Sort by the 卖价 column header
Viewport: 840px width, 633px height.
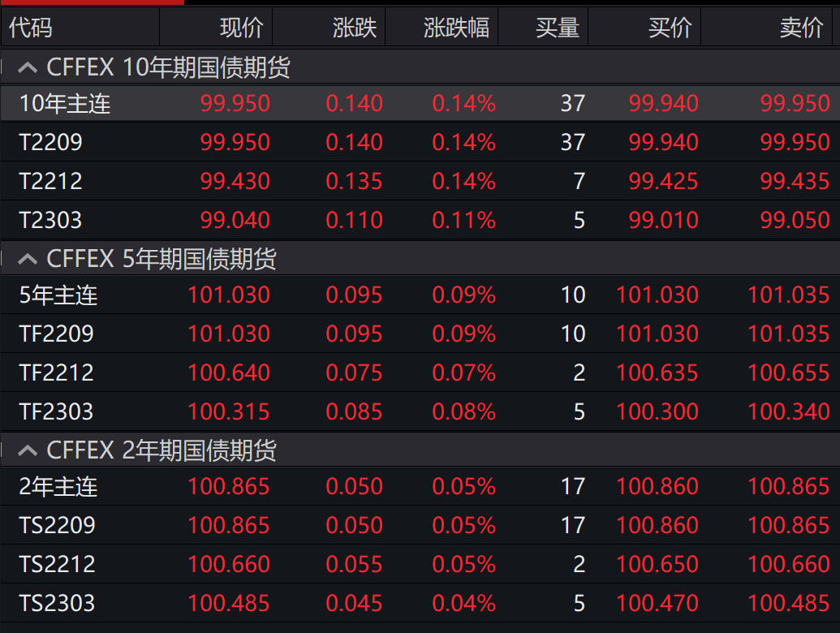point(801,28)
